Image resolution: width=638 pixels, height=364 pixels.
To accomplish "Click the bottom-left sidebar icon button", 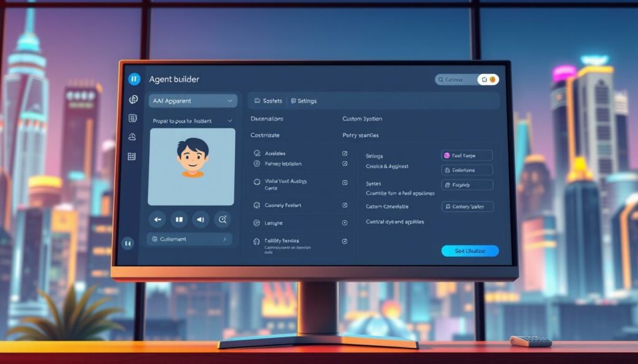I will 128,243.
